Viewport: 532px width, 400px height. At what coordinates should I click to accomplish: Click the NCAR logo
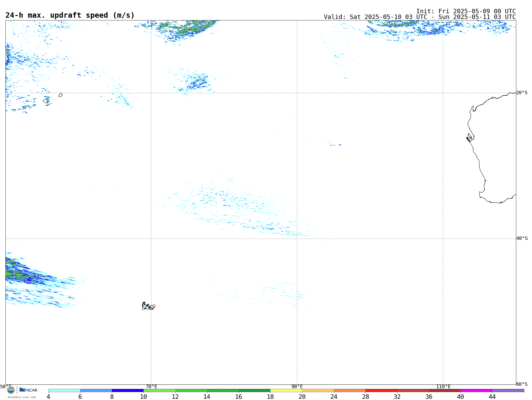[28, 390]
